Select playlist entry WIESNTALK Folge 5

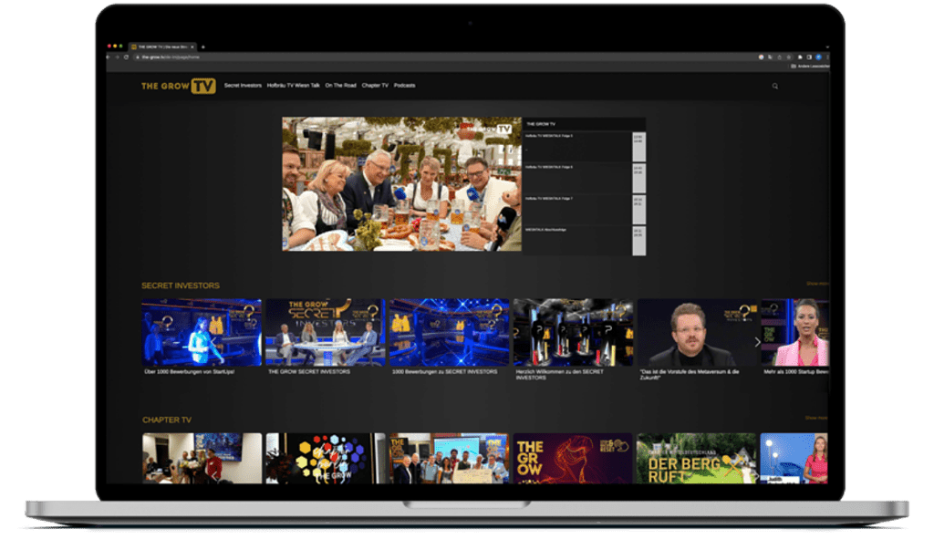click(x=584, y=147)
